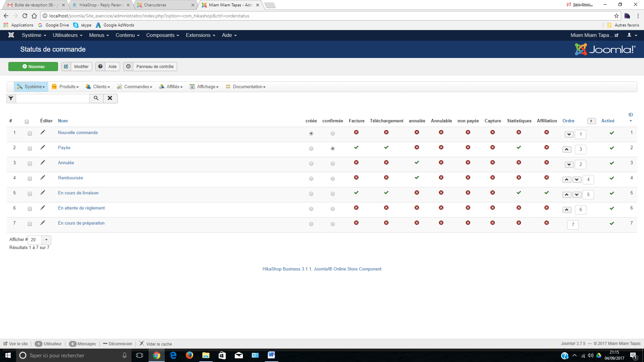Clear the filter with the X button
644x362 pixels.
click(110, 98)
